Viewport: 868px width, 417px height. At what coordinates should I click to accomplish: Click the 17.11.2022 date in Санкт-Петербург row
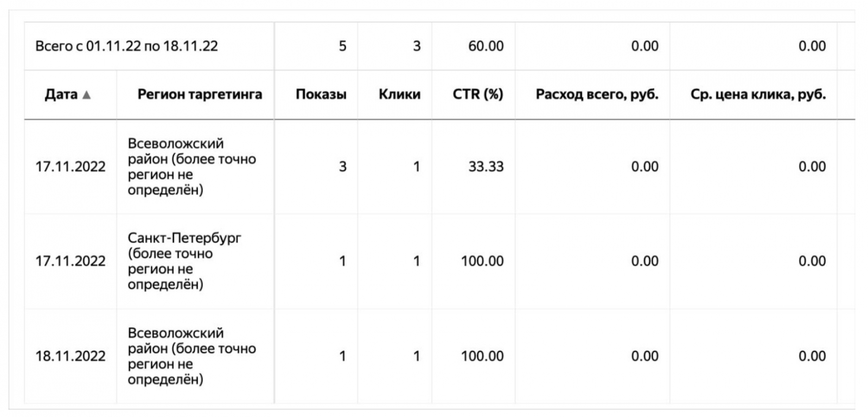[x=71, y=261]
